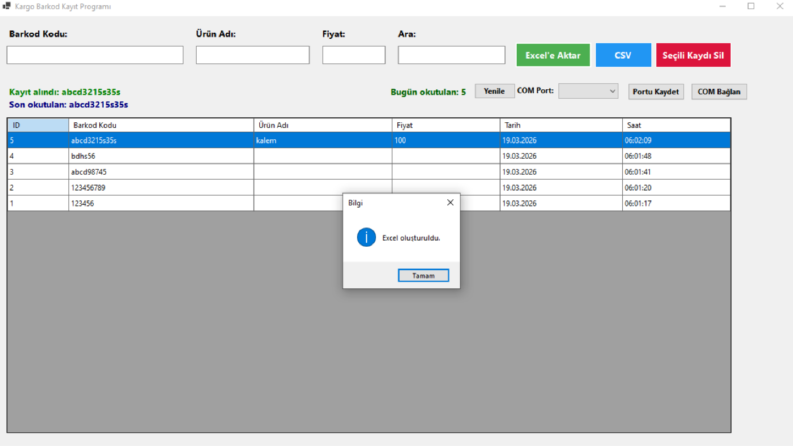Image resolution: width=793 pixels, height=446 pixels.
Task: Click the Kayıt alındı status text
Action: click(x=65, y=92)
